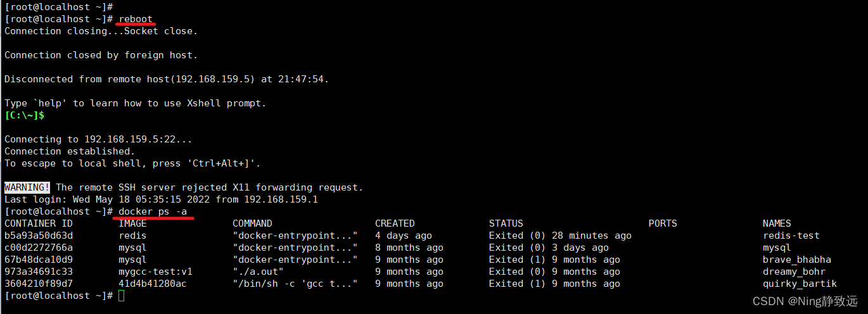Viewport: 868px width, 314px height.
Task: Click the green [C:\~]$ local prompt
Action: pos(24,115)
